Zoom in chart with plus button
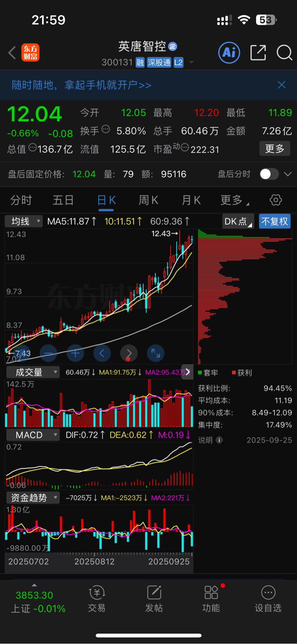 coord(75,353)
